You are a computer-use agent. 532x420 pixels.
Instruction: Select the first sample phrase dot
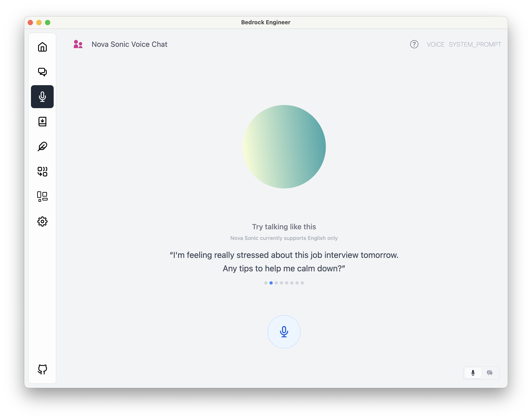[266, 283]
